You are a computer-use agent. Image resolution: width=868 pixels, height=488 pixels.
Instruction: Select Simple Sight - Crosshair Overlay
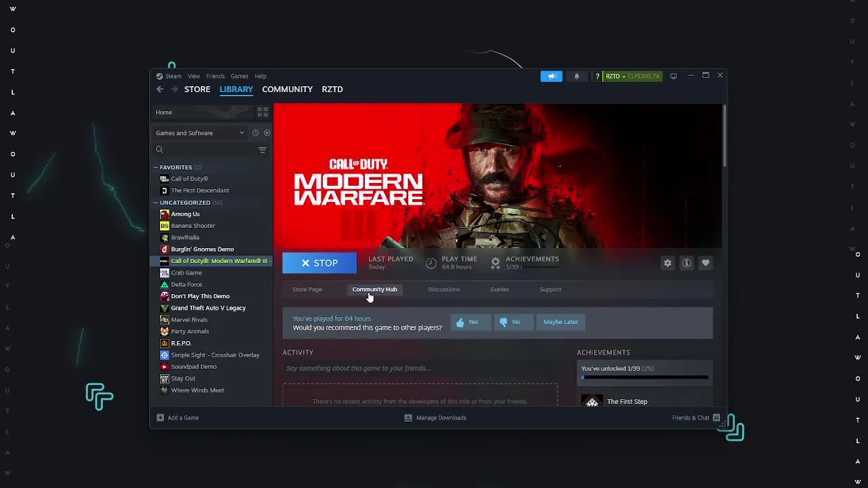(215, 355)
